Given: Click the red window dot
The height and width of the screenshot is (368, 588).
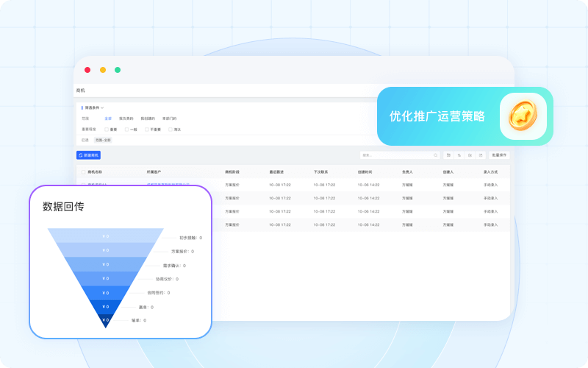Looking at the screenshot, I should (87, 70).
